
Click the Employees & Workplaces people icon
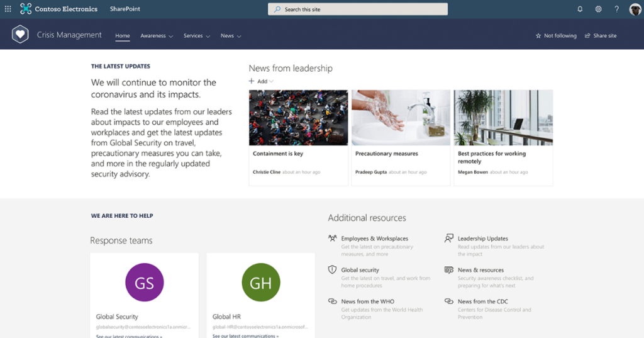point(332,238)
